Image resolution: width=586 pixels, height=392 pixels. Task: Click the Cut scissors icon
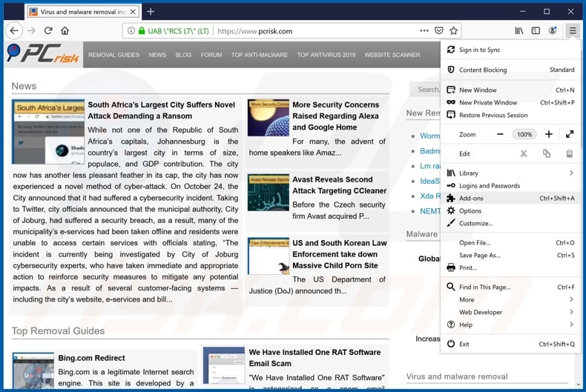(x=524, y=154)
